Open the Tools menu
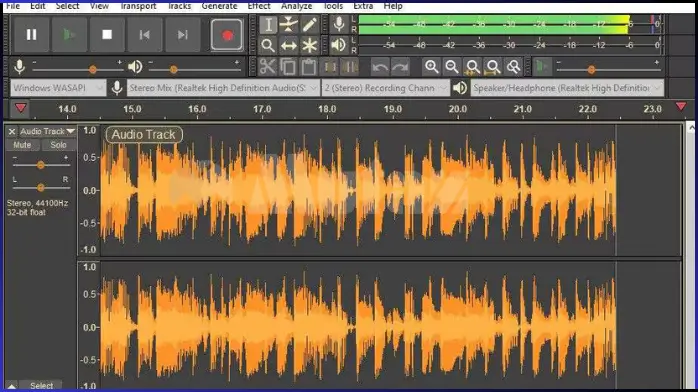The width and height of the screenshot is (698, 392). tap(333, 6)
